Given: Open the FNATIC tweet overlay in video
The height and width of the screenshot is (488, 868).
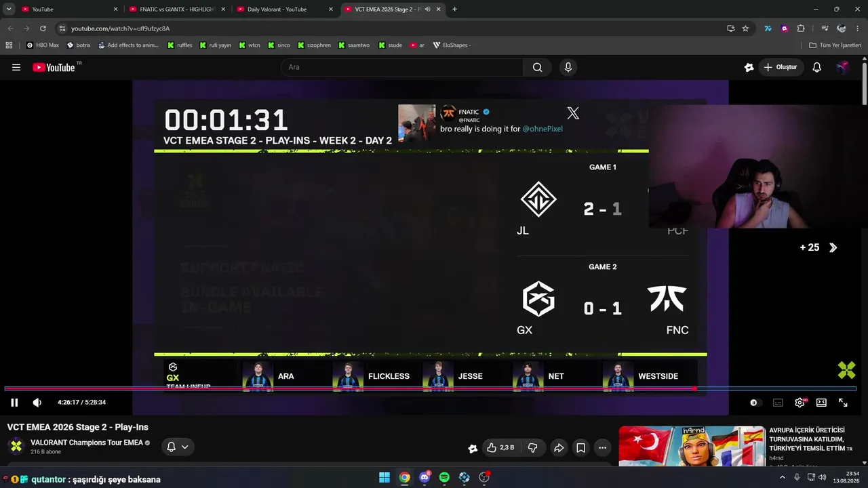Looking at the screenshot, I should (x=490, y=123).
